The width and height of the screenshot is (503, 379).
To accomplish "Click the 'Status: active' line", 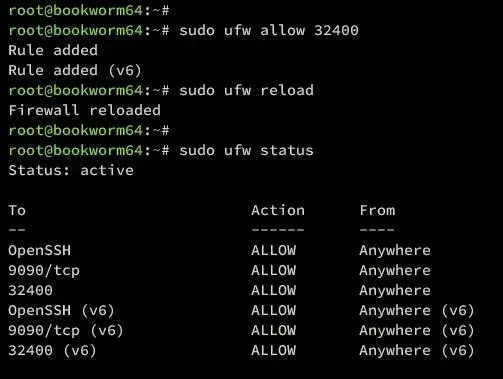I will pyautogui.click(x=71, y=170).
